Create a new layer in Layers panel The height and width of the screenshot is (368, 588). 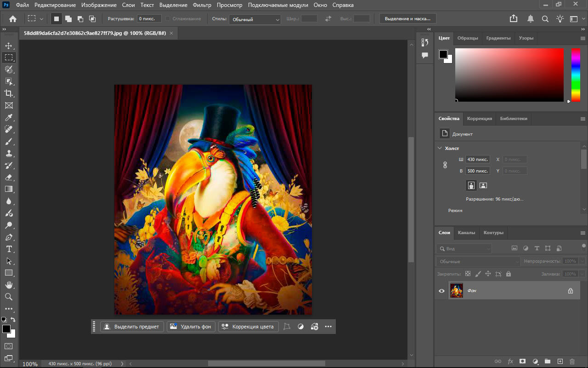[560, 362]
